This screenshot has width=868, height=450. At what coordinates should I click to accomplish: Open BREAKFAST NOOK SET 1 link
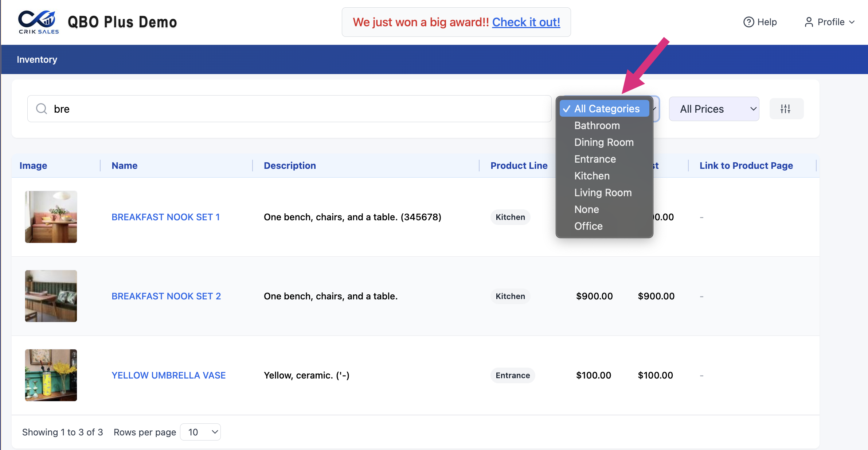(x=165, y=217)
